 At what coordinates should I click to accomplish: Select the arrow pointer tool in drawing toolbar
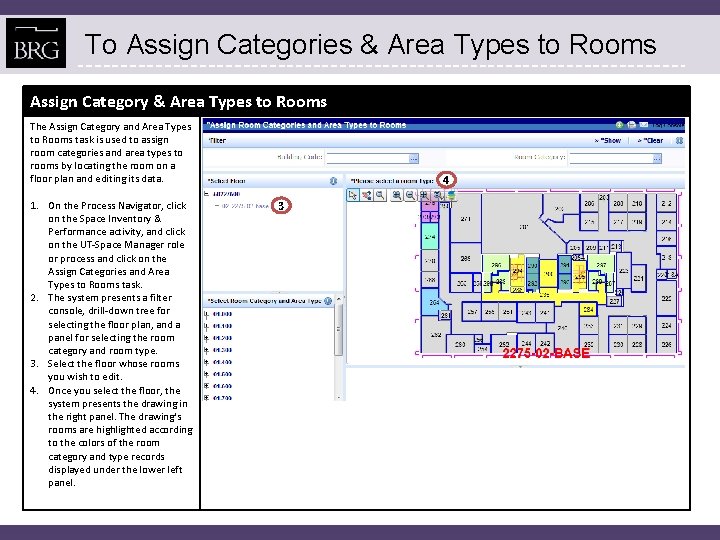353,196
